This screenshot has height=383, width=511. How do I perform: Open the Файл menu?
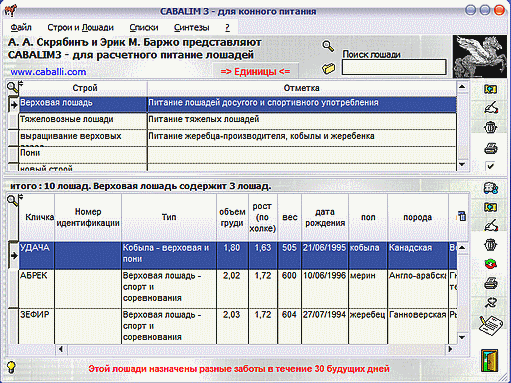21,27
